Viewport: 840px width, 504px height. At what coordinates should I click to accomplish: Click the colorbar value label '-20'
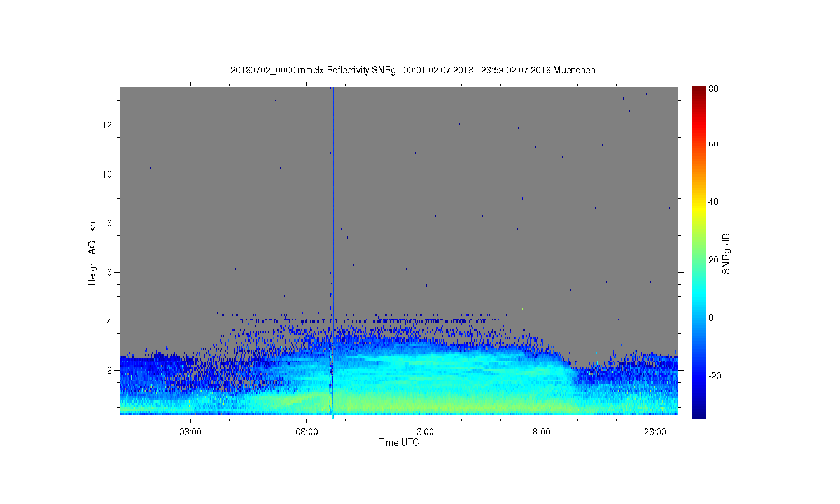point(715,376)
